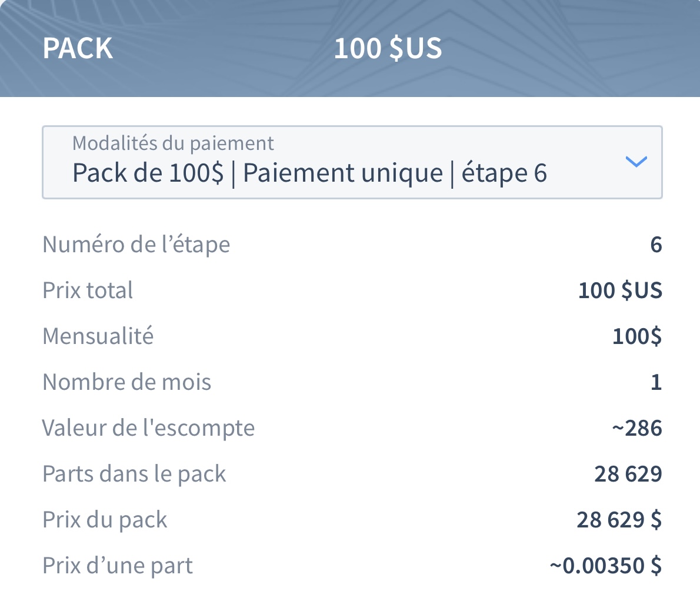Click the Numéro de l'étape label

click(136, 245)
